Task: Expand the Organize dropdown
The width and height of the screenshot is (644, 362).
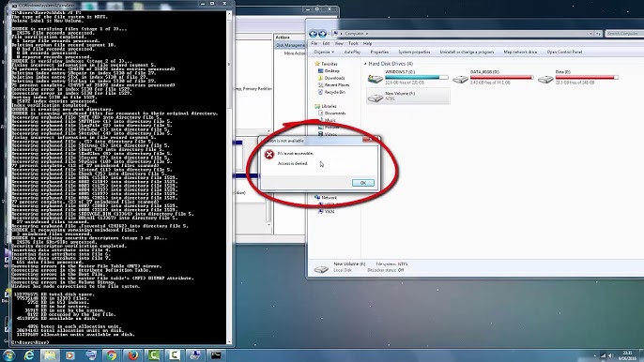Action: click(x=324, y=53)
